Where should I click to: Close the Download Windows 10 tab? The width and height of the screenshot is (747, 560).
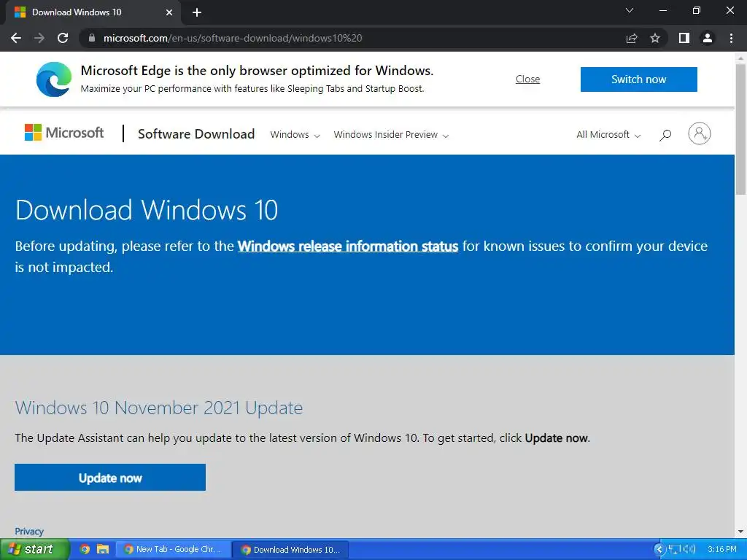coord(169,12)
